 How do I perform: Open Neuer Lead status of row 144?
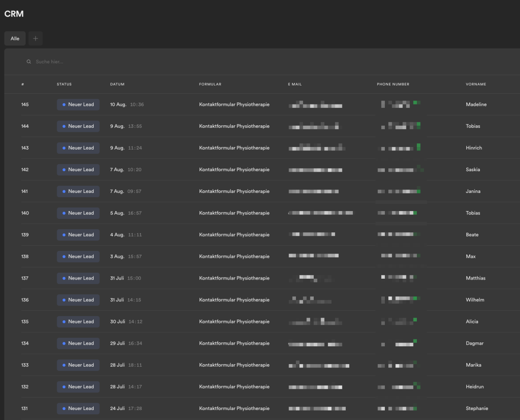click(78, 126)
